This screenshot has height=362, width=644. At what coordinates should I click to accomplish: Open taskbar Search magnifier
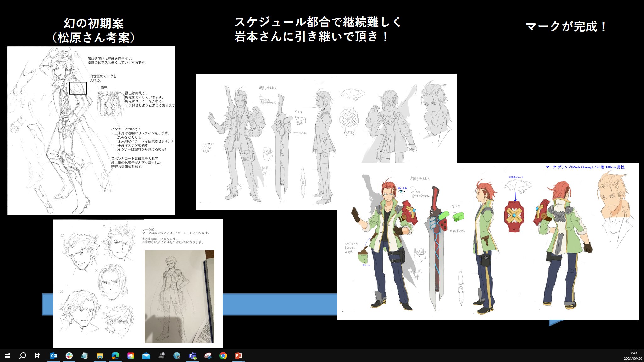(23, 356)
